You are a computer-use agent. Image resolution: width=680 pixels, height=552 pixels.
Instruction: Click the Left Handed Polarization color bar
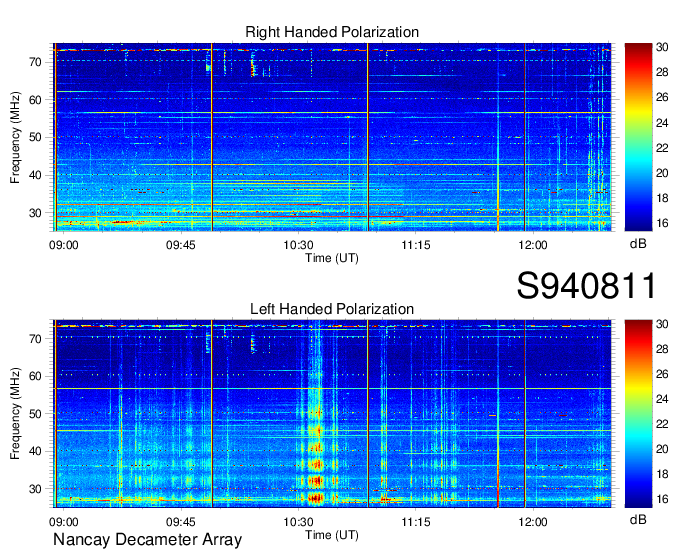(638, 413)
